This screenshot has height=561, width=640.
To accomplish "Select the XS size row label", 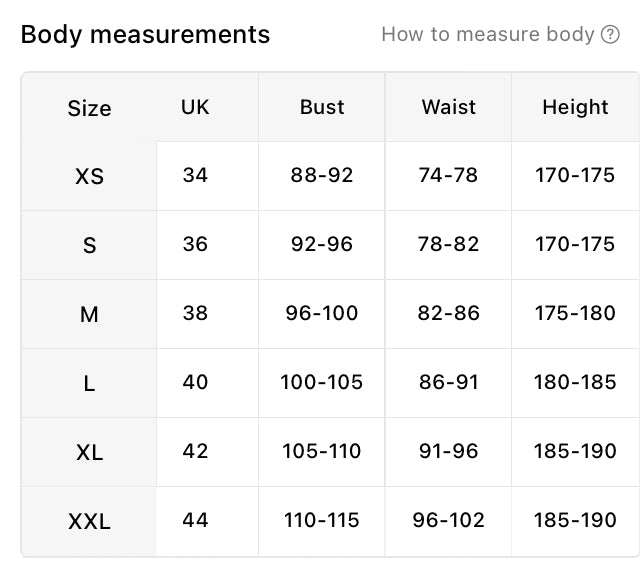I will 89,176.
